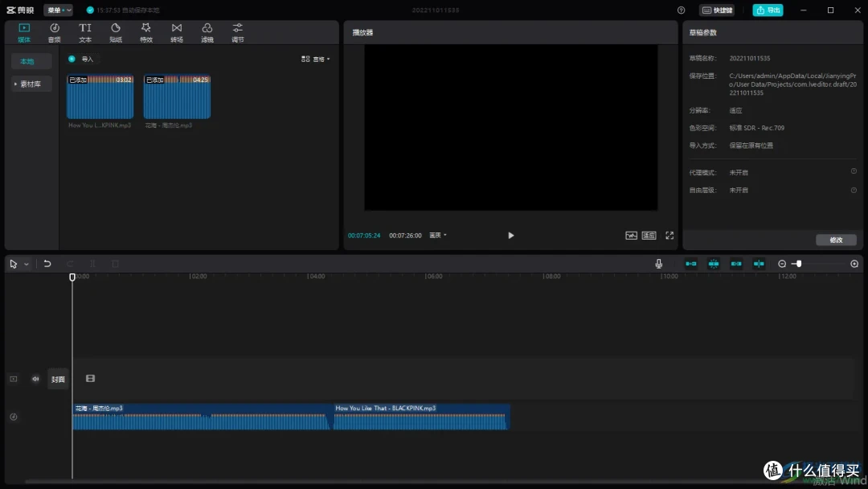The image size is (868, 489).
Task: Click the timeline zoom slider handle
Action: tap(798, 264)
